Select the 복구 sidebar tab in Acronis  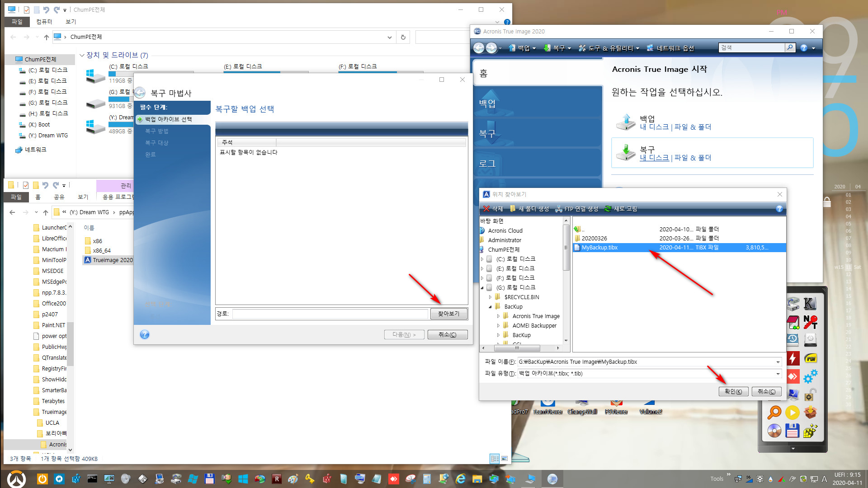click(x=538, y=133)
